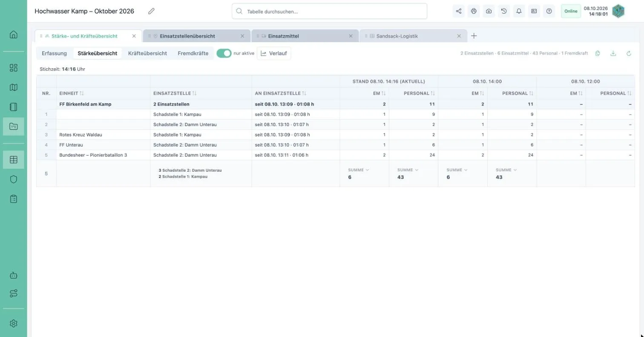
Task: Click the share icon in the top bar
Action: (x=459, y=12)
